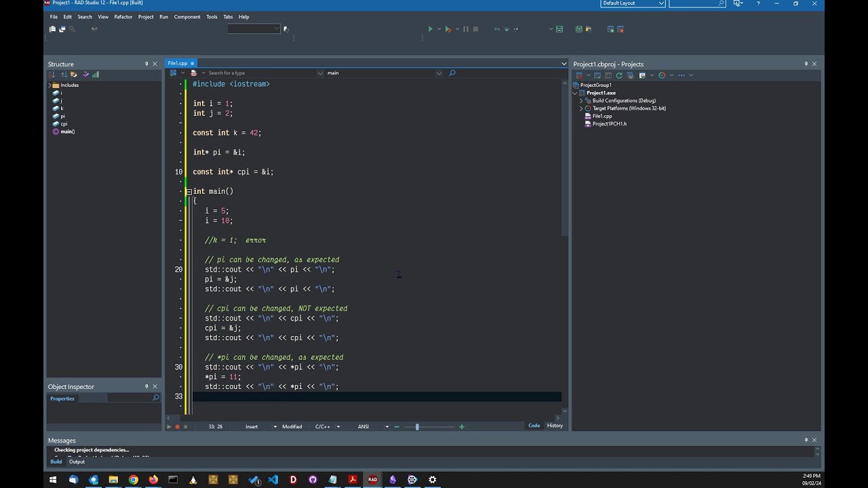Open the Project menu
868x488 pixels.
tap(146, 17)
